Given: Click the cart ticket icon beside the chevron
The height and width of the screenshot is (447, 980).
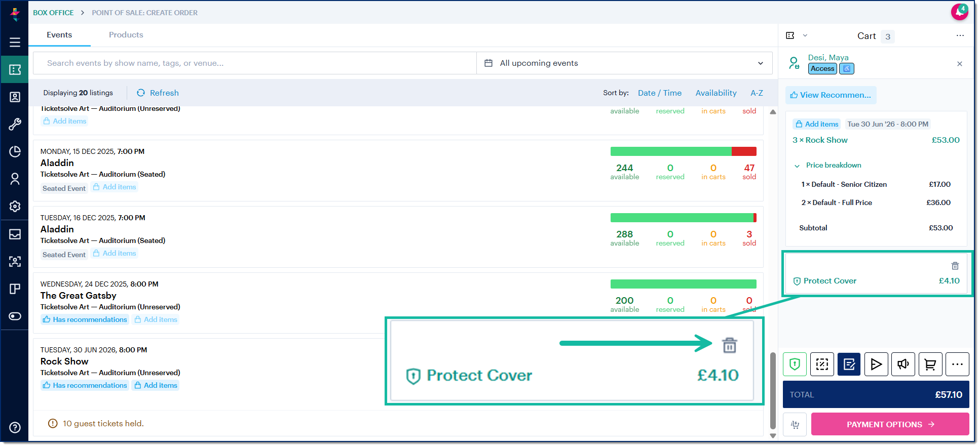Looking at the screenshot, I should pyautogui.click(x=790, y=35).
